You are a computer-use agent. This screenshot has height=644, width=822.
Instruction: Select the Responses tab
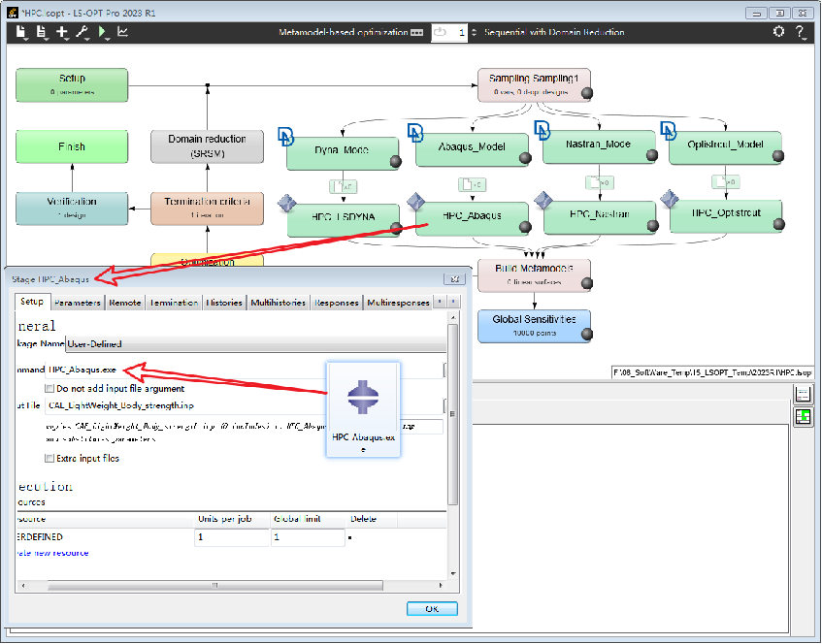(x=336, y=303)
